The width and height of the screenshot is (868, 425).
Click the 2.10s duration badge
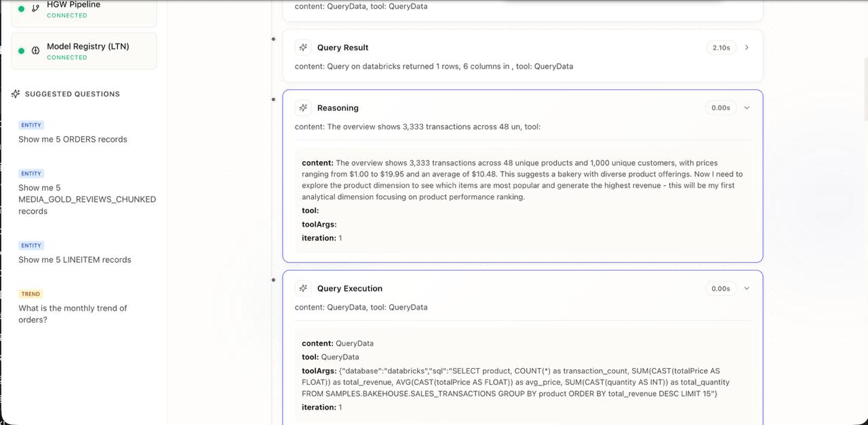coord(722,47)
